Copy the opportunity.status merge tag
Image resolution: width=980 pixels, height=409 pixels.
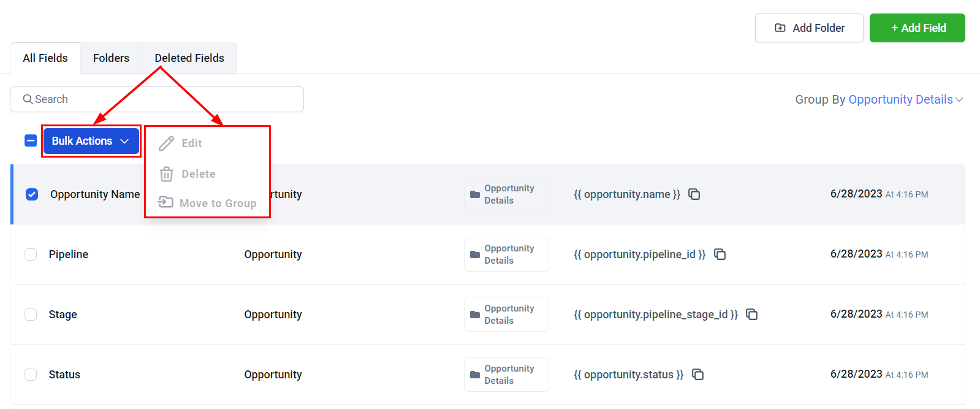698,375
